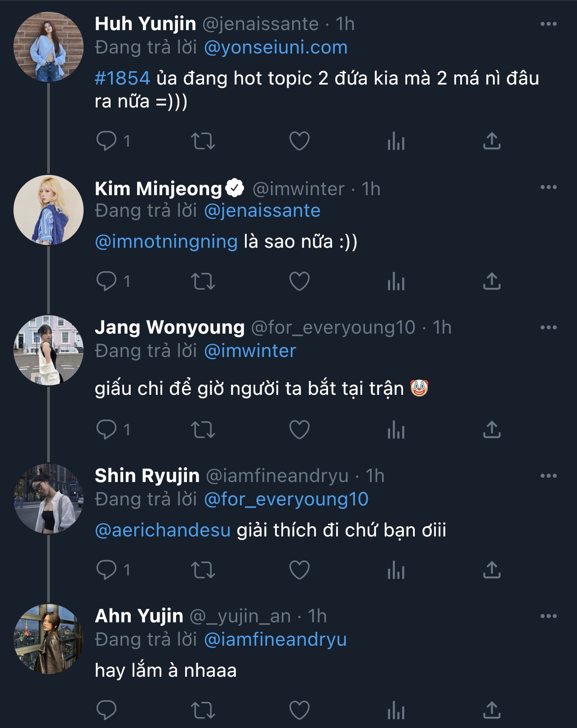The width and height of the screenshot is (577, 728).
Task: Like Ahn Yujin's tweet
Action: (x=299, y=710)
